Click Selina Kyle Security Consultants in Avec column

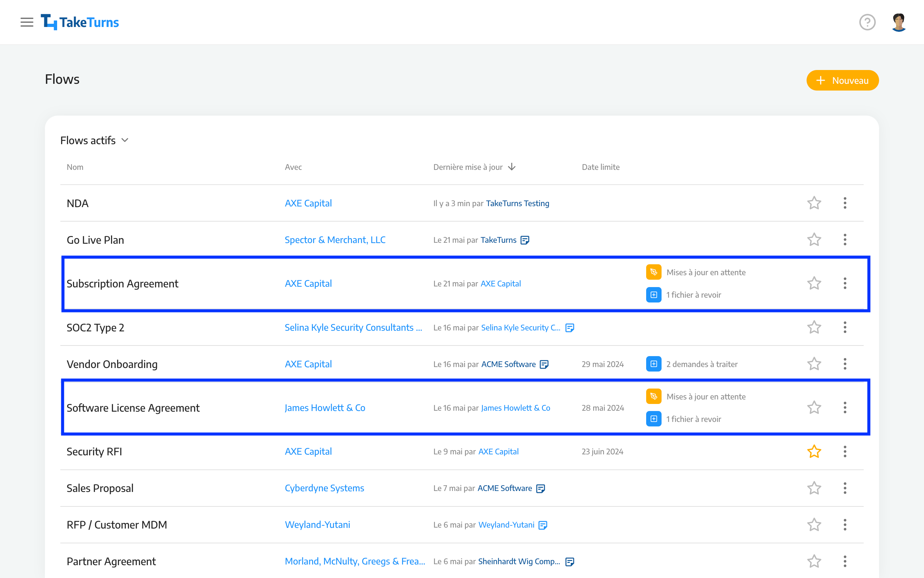[353, 327]
